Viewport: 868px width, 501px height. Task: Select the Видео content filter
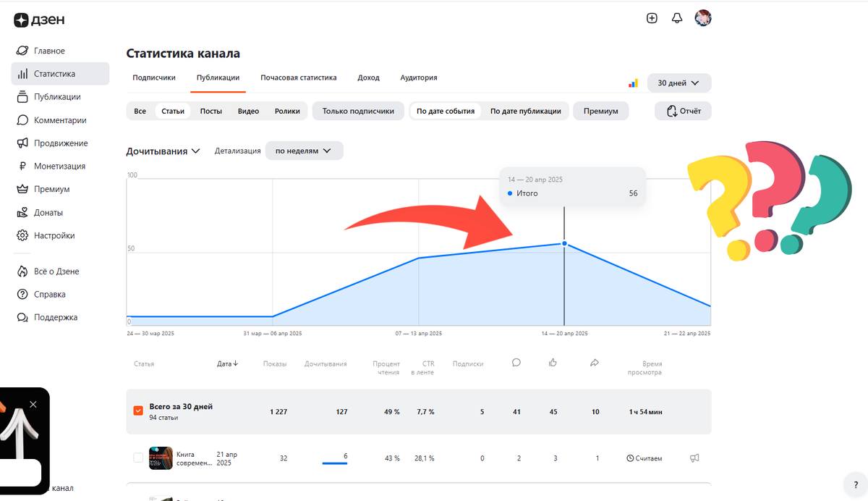[248, 111]
